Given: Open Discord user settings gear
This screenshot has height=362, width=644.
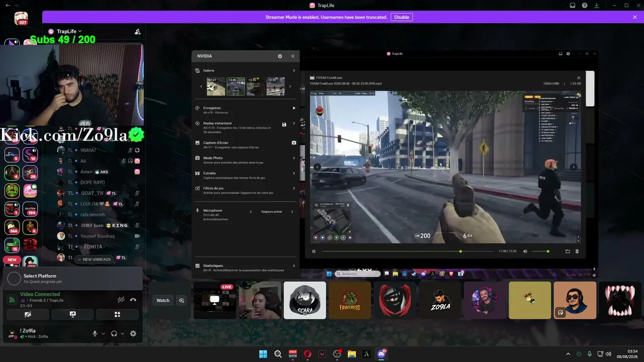Looking at the screenshot, I should 133,333.
